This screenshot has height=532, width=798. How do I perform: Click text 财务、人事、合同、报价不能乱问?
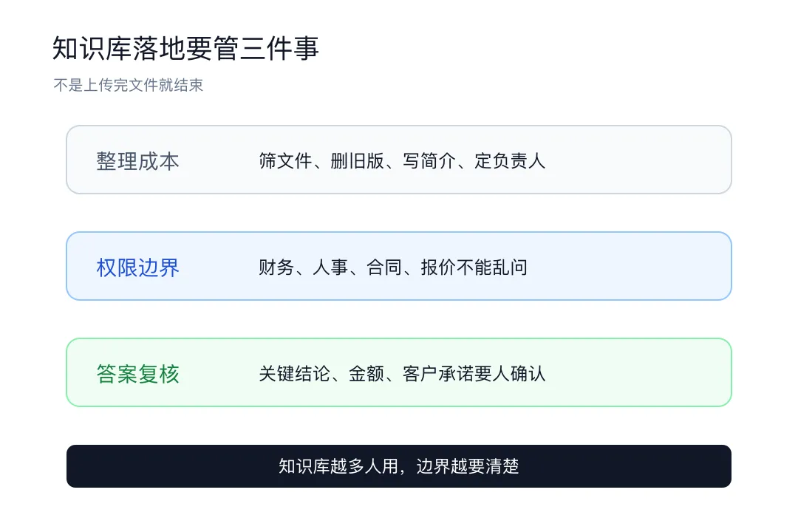(393, 267)
